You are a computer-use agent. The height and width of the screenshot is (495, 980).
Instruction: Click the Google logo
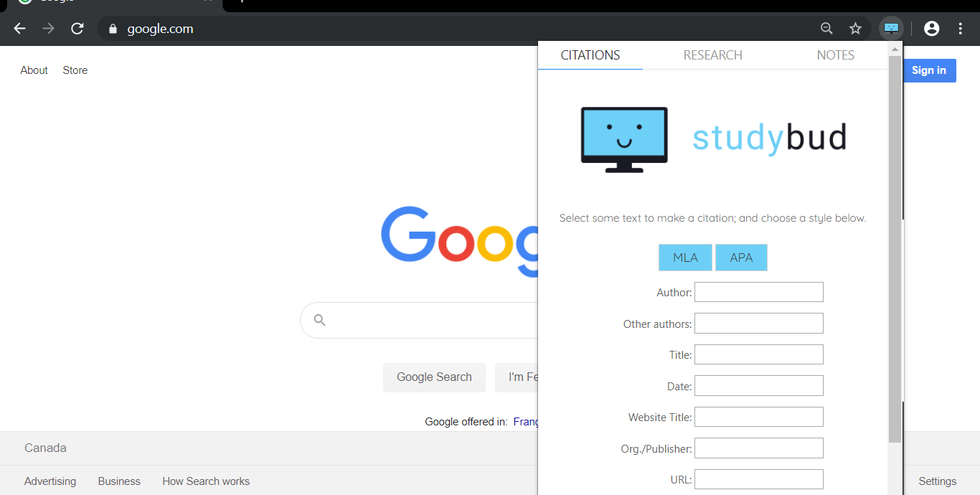(x=459, y=240)
